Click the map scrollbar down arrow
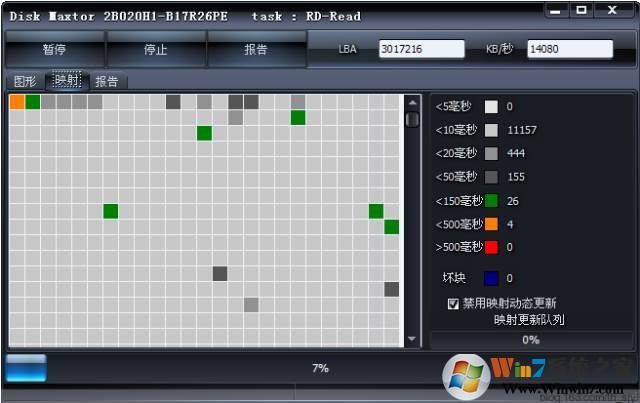This screenshot has height=403, width=640. (412, 338)
